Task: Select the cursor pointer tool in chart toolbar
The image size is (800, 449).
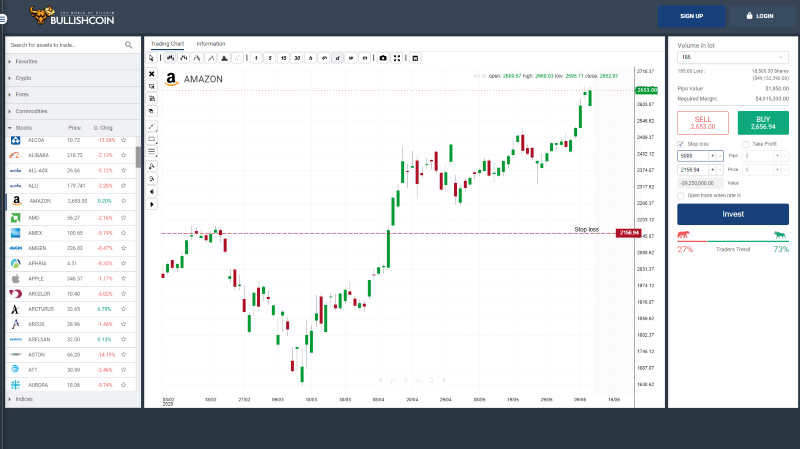Action: click(152, 58)
